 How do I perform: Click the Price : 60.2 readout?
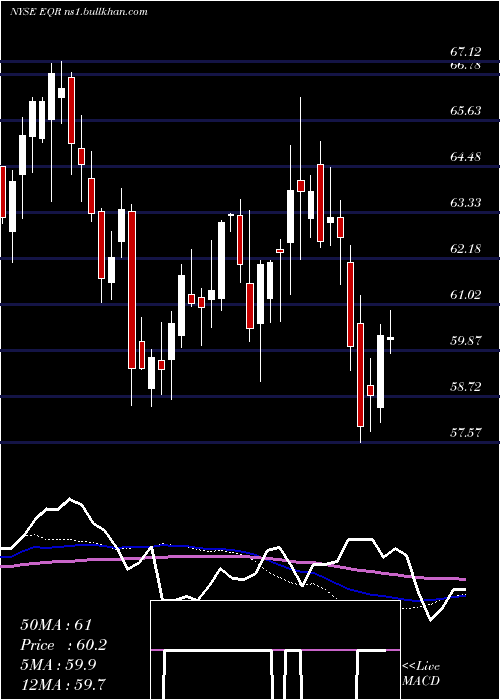click(x=64, y=645)
